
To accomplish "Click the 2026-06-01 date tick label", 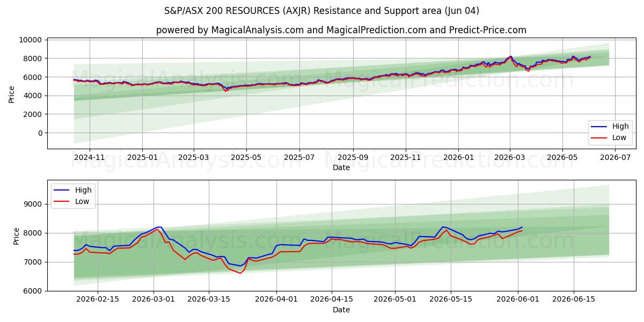I will pos(518,299).
